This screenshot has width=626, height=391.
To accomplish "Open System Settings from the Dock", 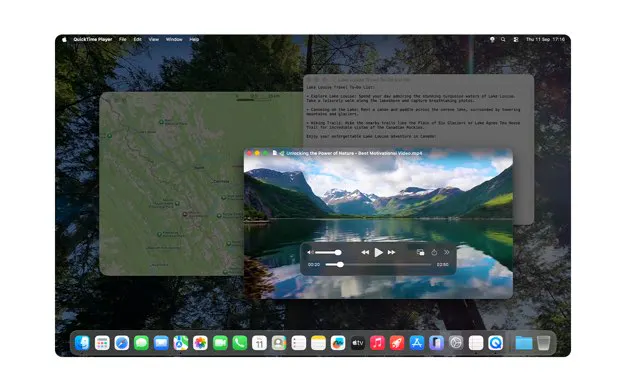I will (456, 343).
